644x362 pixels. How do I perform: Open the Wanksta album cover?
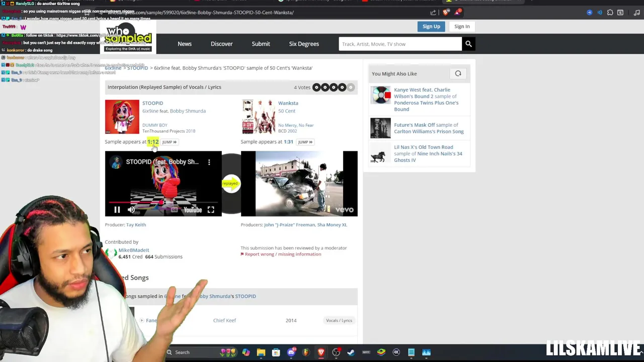[258, 117]
